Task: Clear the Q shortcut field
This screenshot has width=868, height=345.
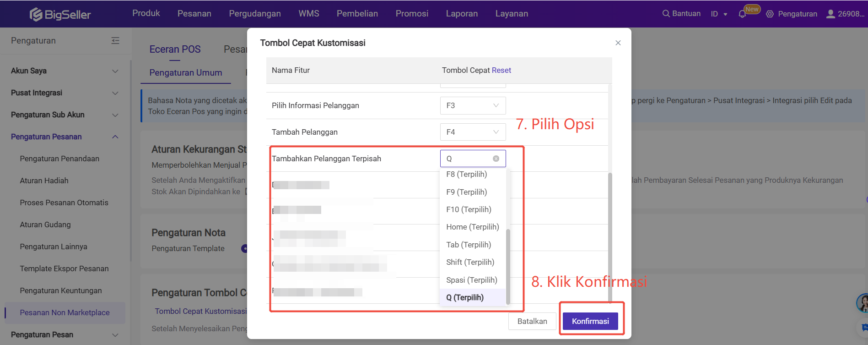Action: pyautogui.click(x=496, y=159)
